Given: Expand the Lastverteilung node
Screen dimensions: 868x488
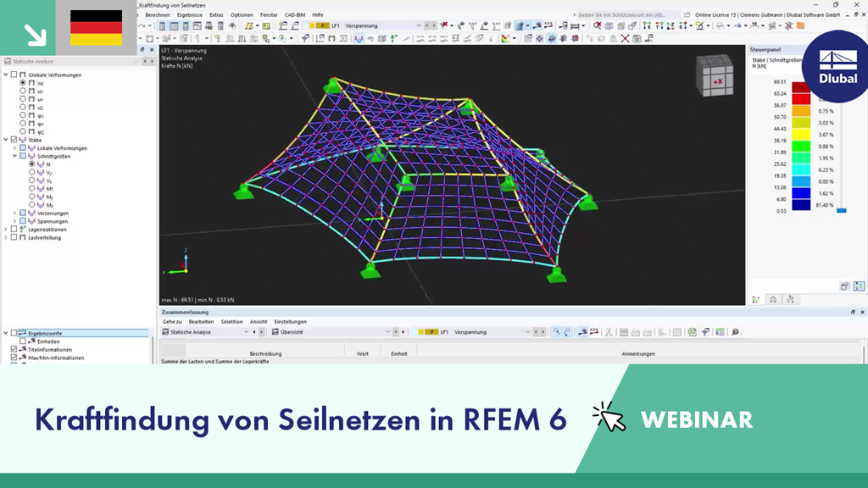Looking at the screenshot, I should (6, 237).
